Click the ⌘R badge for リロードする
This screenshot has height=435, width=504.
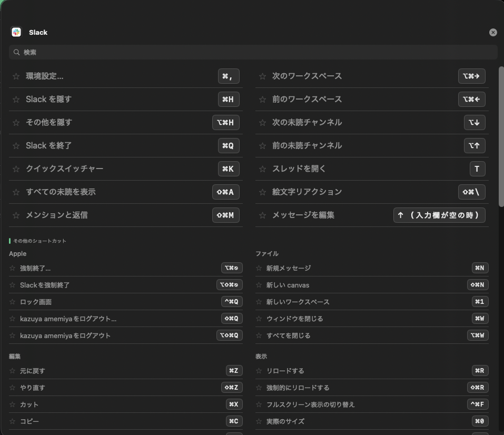click(x=480, y=371)
